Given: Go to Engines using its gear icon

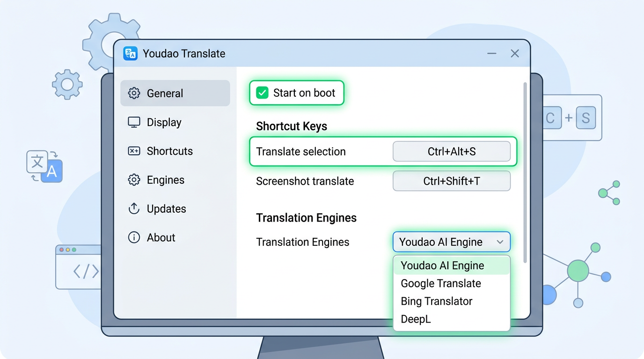Looking at the screenshot, I should [134, 180].
